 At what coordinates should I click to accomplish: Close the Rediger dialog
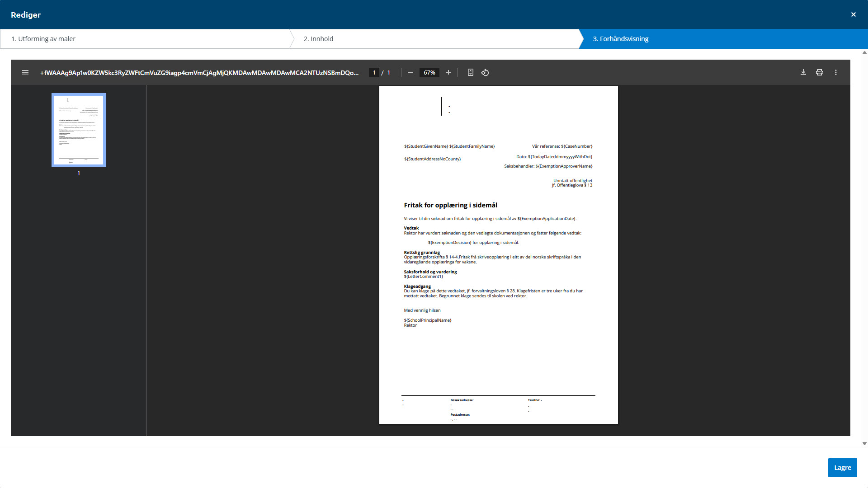coord(853,14)
